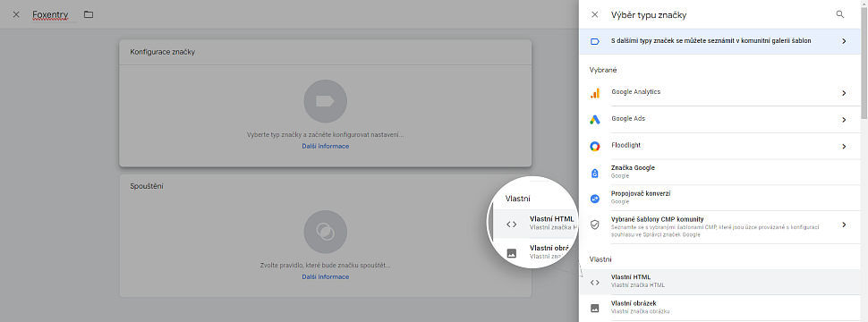This screenshot has height=322, width=868.
Task: Click text 'Zvolte pravidlo, které bude značku spouštět'
Action: coord(326,265)
